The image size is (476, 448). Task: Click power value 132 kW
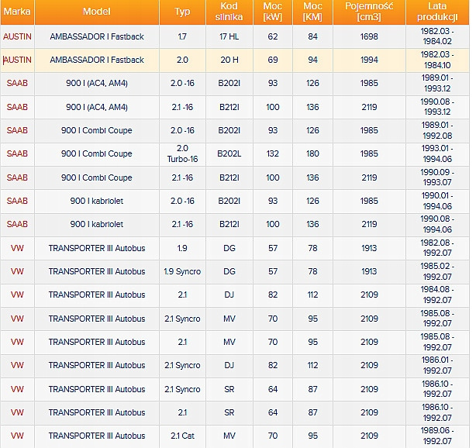(x=273, y=153)
